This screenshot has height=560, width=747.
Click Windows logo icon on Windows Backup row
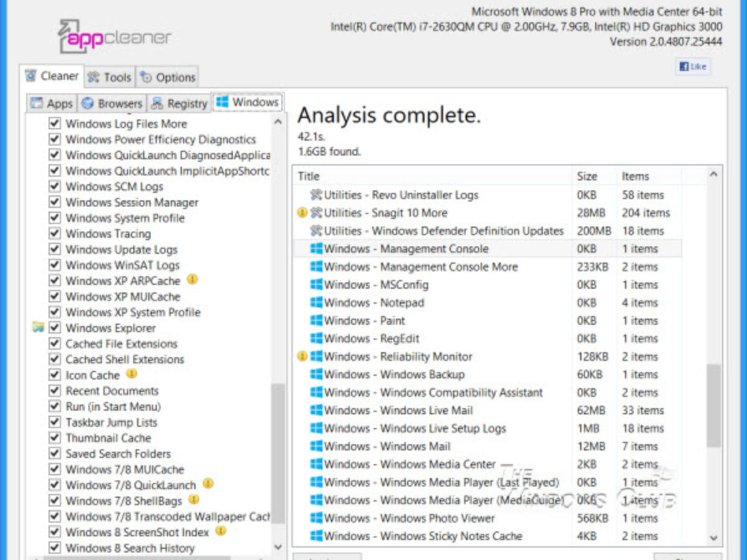click(x=316, y=375)
